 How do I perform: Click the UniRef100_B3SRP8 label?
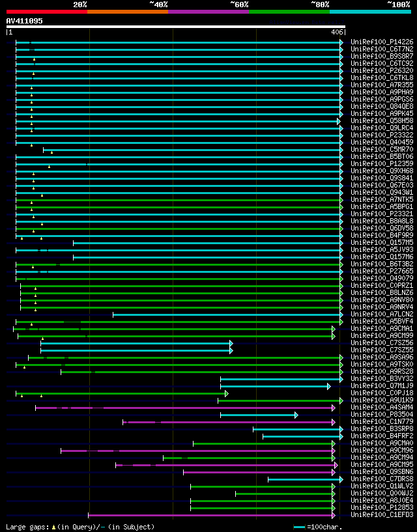click(382, 429)
